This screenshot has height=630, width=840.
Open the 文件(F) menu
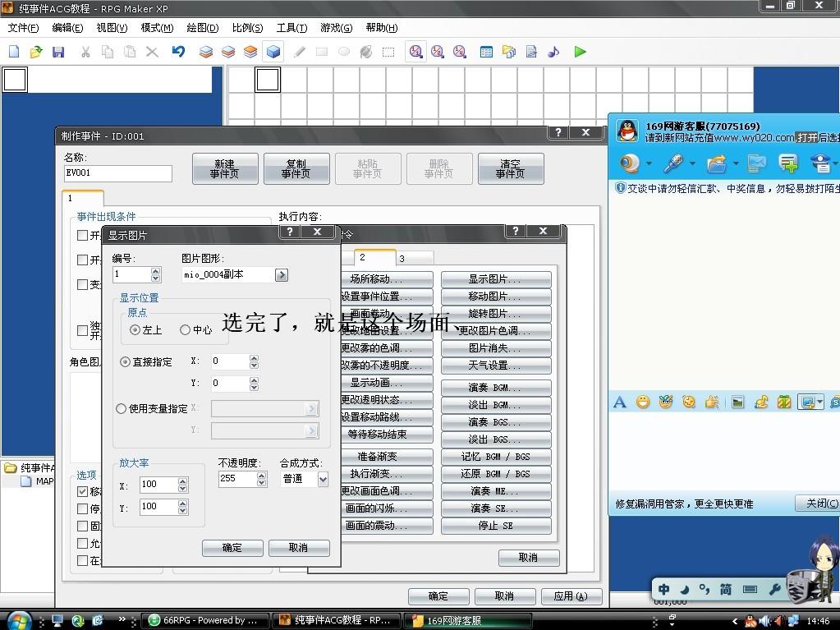pyautogui.click(x=24, y=28)
